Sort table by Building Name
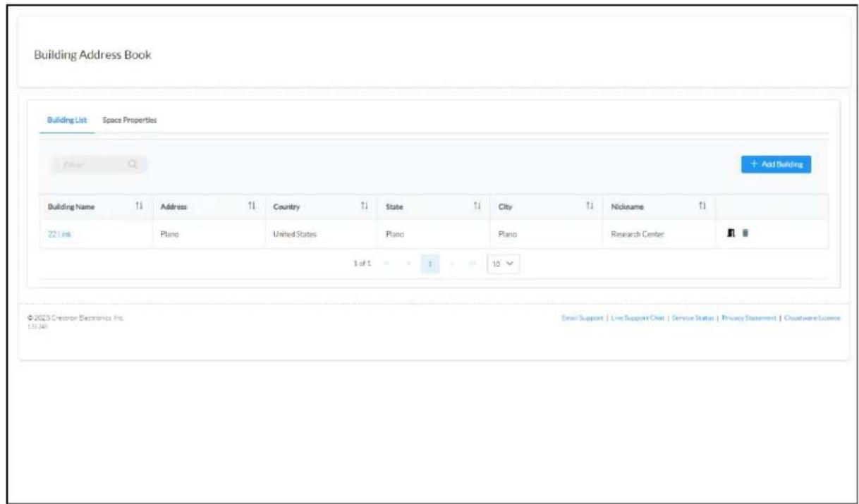859x504 pixels. click(139, 206)
